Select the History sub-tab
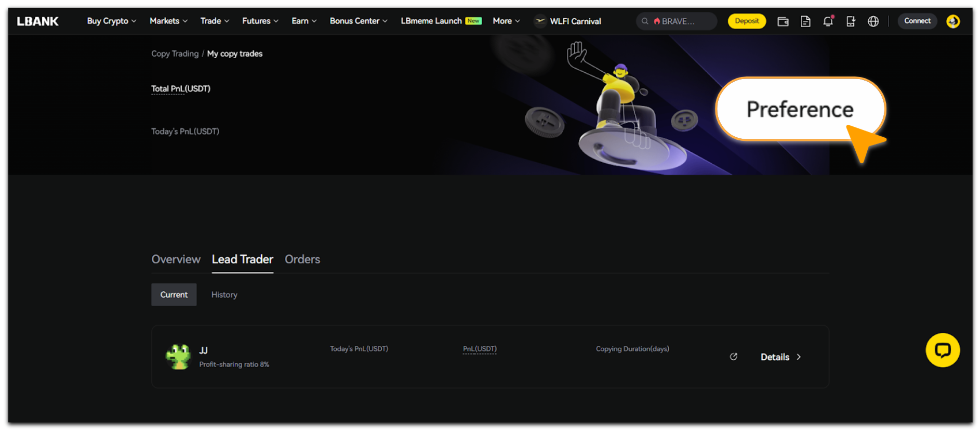980x432 pixels. (x=224, y=295)
